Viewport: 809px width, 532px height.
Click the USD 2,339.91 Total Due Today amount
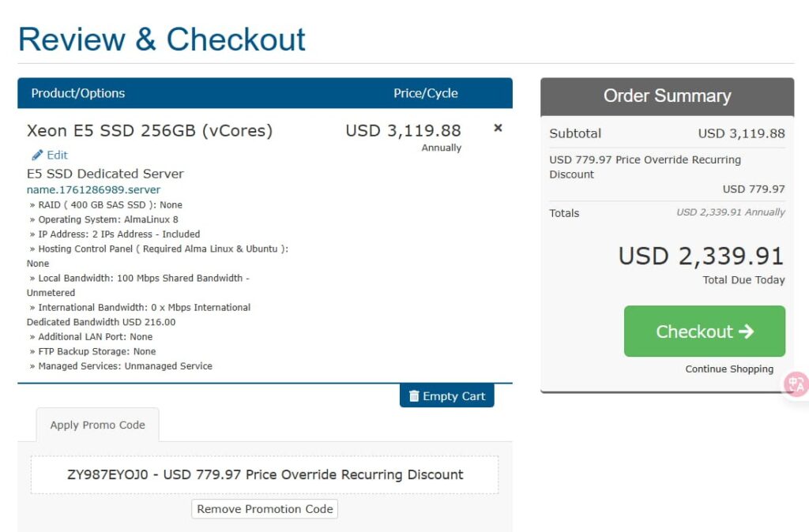701,257
